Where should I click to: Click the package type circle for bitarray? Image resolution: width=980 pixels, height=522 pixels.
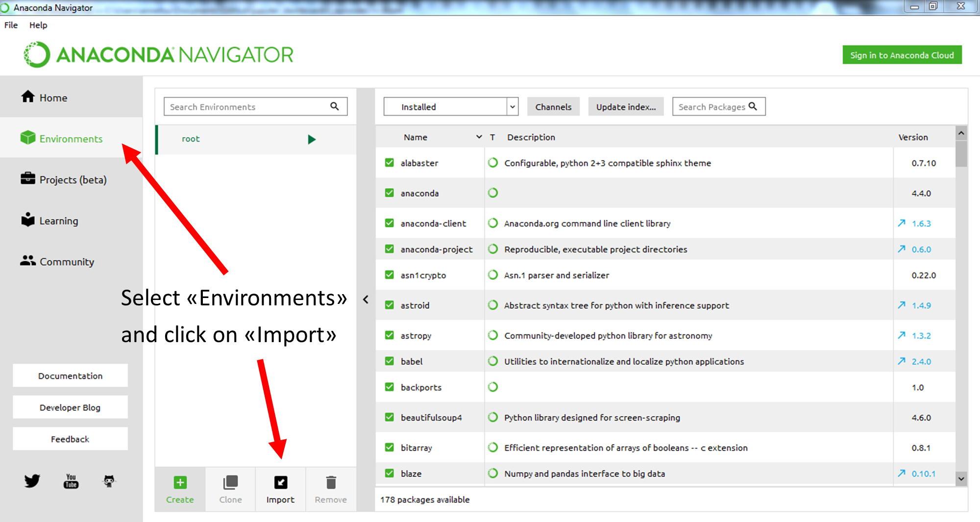[493, 447]
